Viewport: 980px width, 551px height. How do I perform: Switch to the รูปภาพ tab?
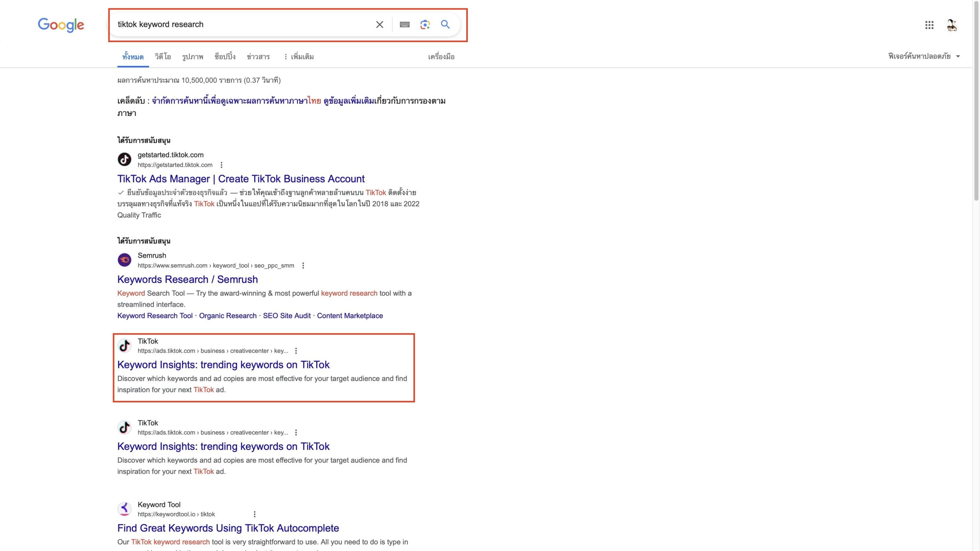point(193,57)
